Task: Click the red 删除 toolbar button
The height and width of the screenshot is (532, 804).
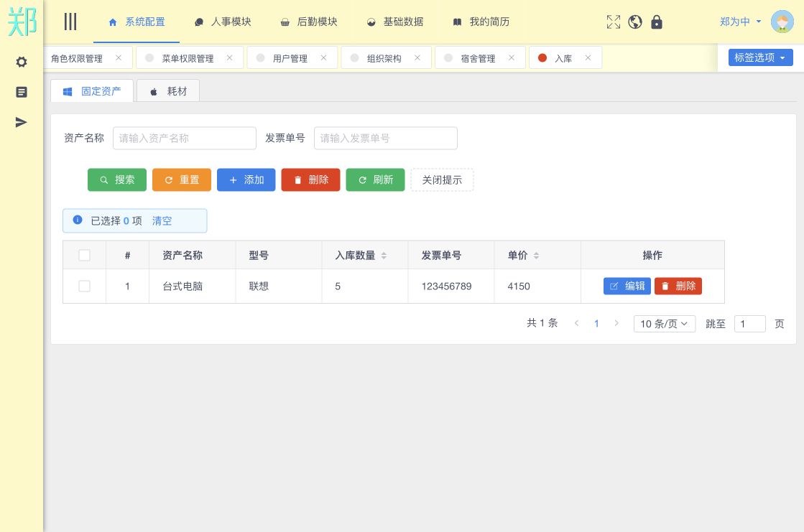Action: [x=310, y=180]
